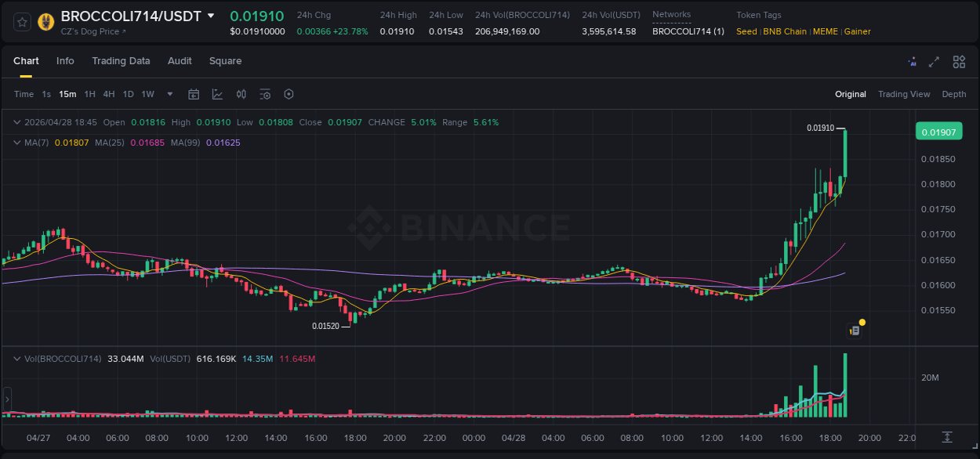Viewport: 980px width, 459px height.
Task: Expand the chart to fullscreen with arrows icon
Action: click(x=935, y=61)
